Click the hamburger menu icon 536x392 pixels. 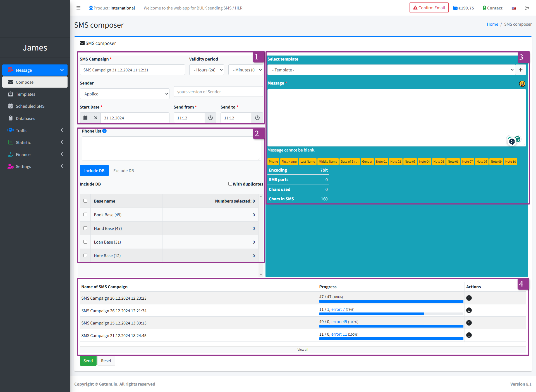[78, 8]
